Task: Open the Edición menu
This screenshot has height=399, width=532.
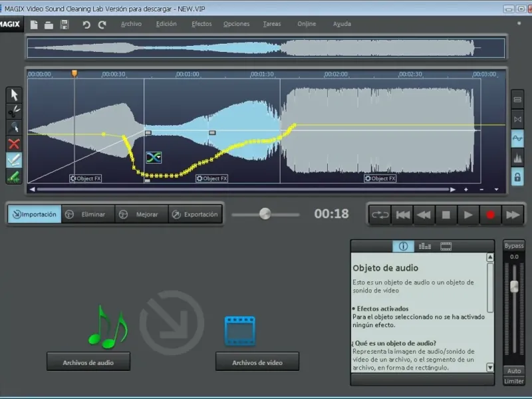Action: [x=166, y=24]
